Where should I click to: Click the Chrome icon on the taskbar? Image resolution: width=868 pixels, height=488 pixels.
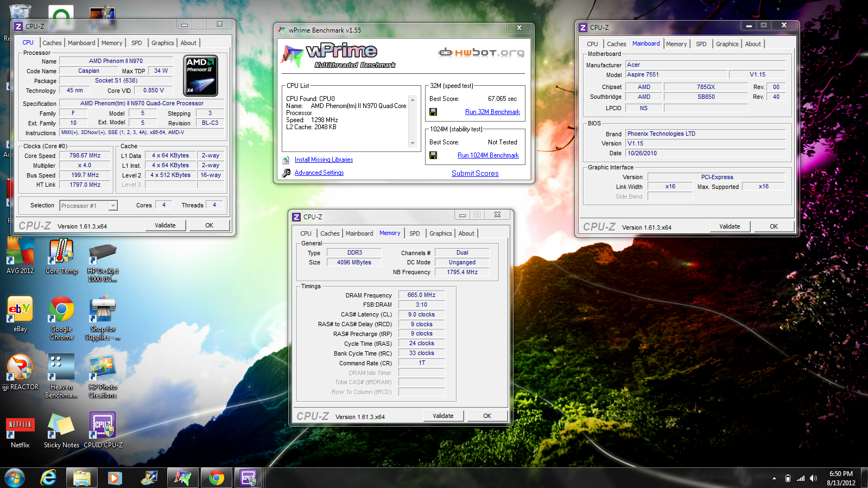point(216,478)
